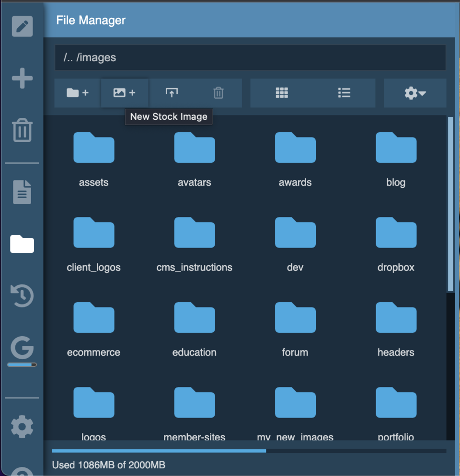Switch to grid view
This screenshot has height=476, width=460.
[282, 93]
